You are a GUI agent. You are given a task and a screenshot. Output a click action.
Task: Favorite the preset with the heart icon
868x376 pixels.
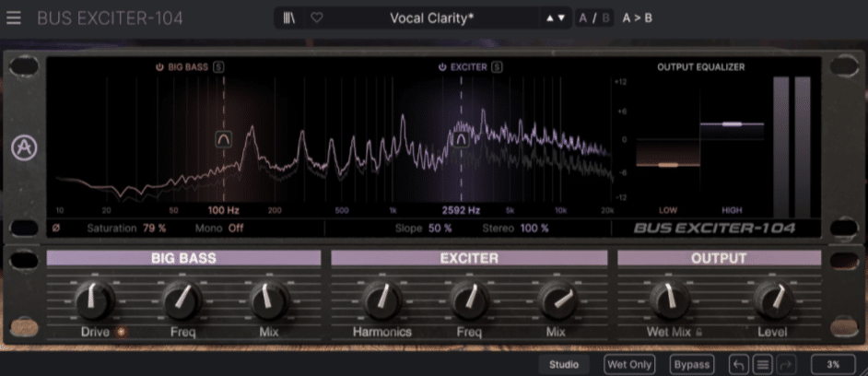pos(317,18)
